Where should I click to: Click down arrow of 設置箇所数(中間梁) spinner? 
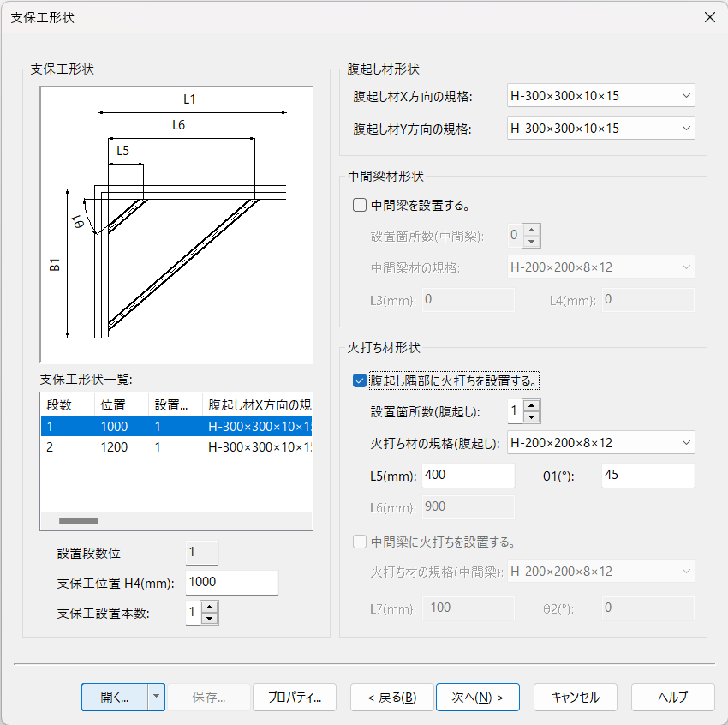[532, 241]
